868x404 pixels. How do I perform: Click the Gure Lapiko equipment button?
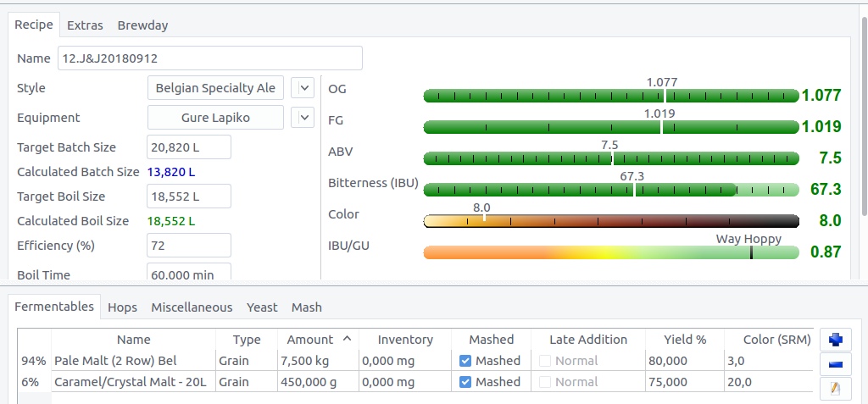click(x=215, y=118)
